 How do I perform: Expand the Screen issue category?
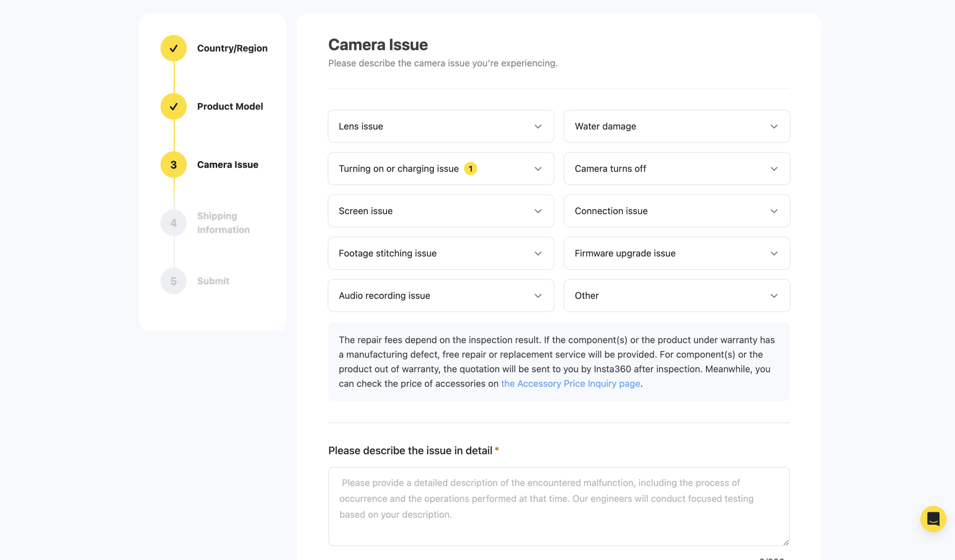(441, 211)
